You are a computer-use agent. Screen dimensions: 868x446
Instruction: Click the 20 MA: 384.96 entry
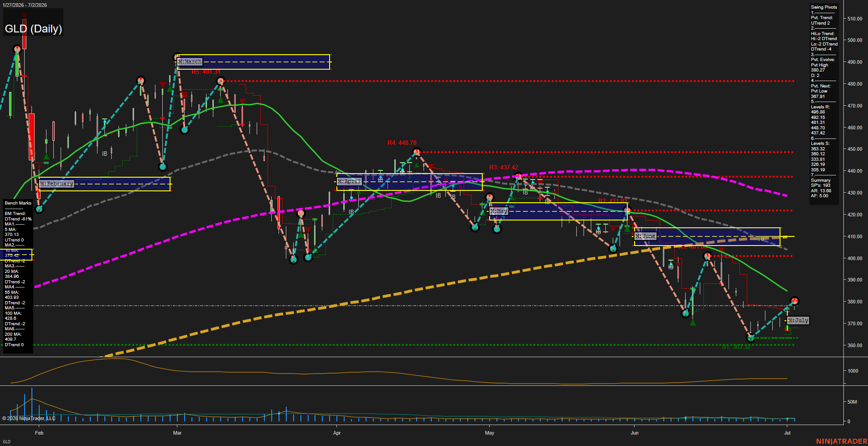click(12, 274)
